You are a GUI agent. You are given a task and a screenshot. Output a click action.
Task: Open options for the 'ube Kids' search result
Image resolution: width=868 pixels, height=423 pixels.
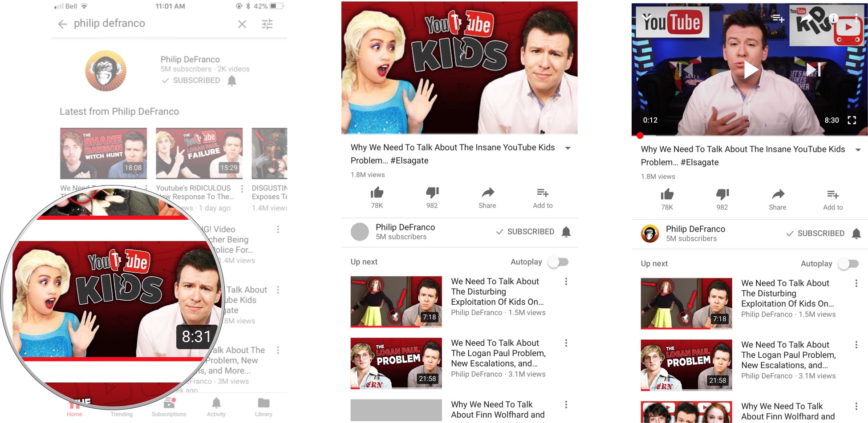pyautogui.click(x=278, y=290)
